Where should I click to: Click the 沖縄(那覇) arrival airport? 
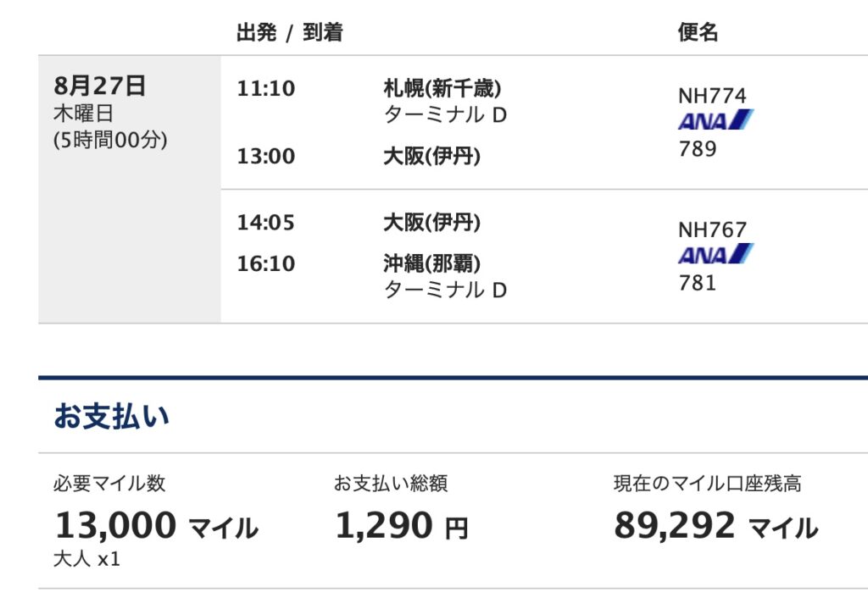click(x=431, y=263)
